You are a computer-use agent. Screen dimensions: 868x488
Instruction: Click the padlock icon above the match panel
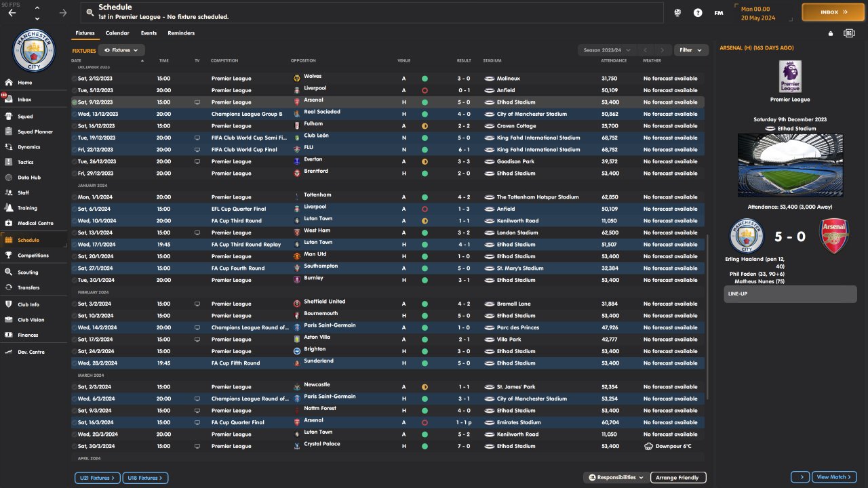coord(831,33)
